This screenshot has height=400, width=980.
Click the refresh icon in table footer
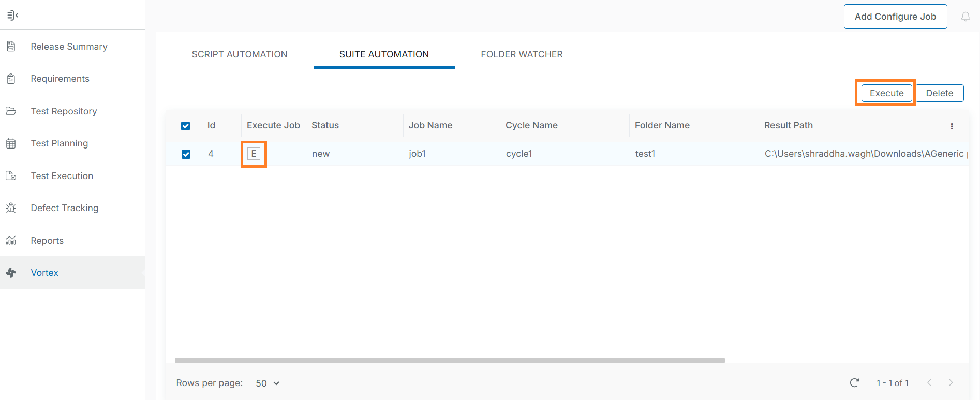click(854, 383)
